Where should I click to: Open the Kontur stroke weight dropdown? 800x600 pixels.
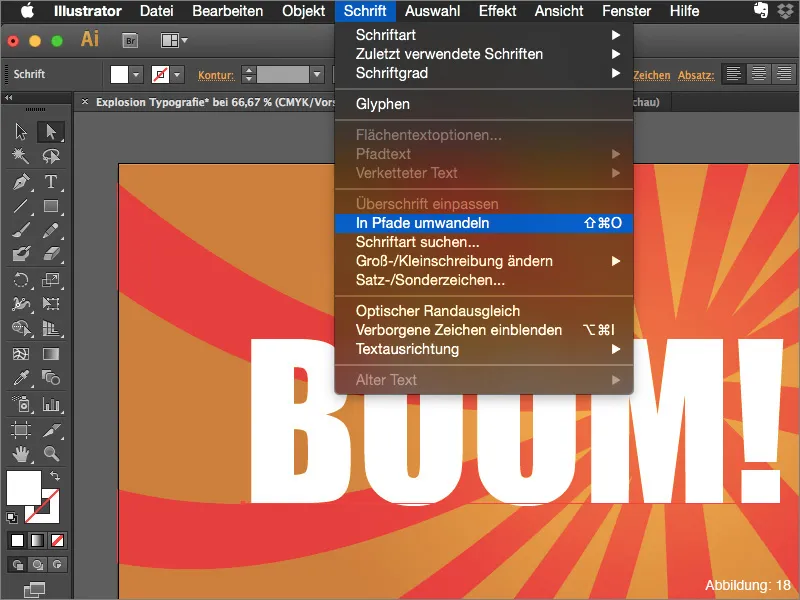317,74
